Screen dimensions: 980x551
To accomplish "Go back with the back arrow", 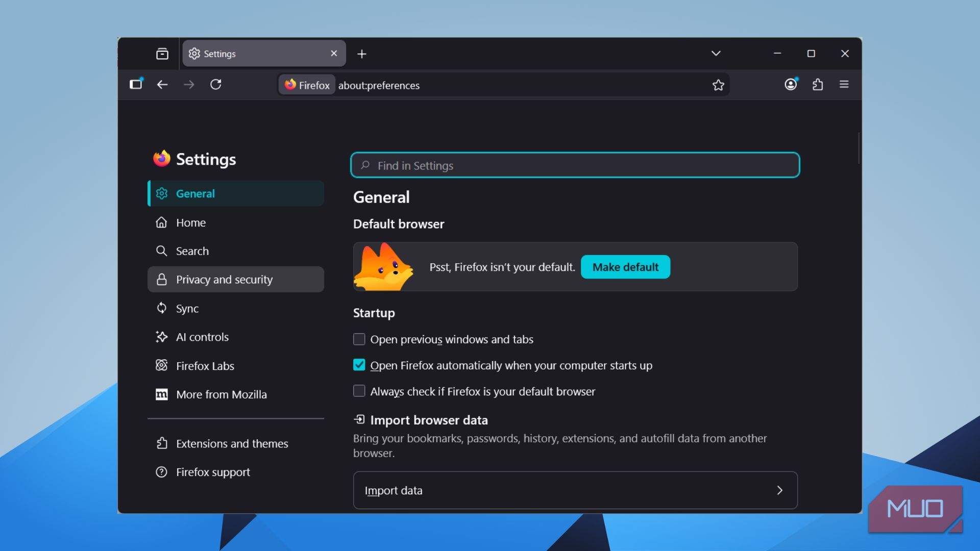I will coord(162,85).
